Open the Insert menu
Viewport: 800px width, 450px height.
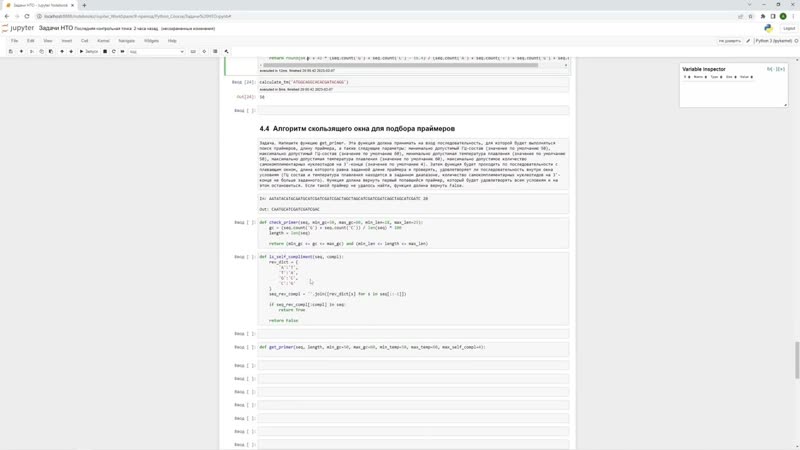pos(67,41)
